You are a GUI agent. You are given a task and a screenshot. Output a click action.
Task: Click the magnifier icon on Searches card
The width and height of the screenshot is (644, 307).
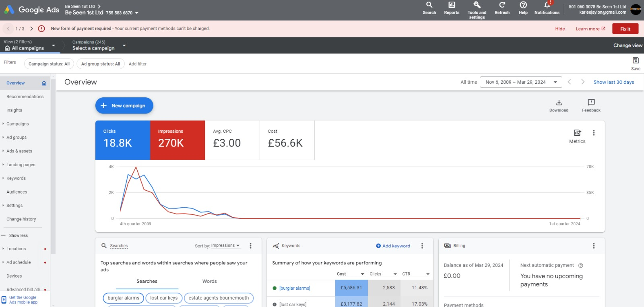coord(104,245)
